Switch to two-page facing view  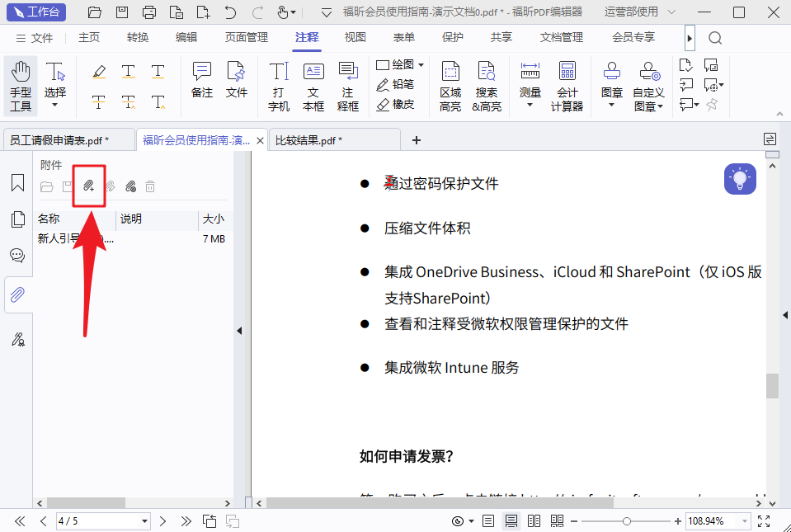coord(534,521)
